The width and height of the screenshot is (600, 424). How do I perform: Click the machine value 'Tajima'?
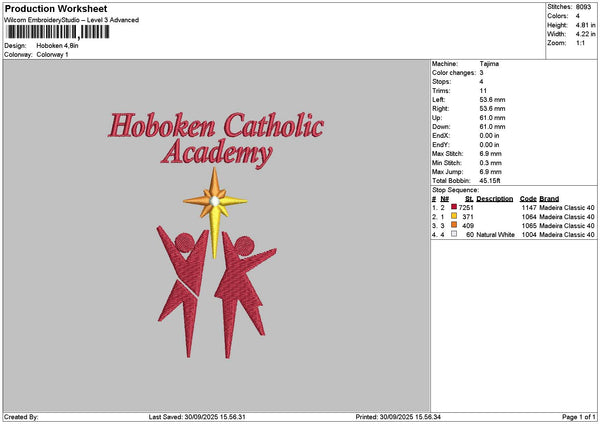489,64
